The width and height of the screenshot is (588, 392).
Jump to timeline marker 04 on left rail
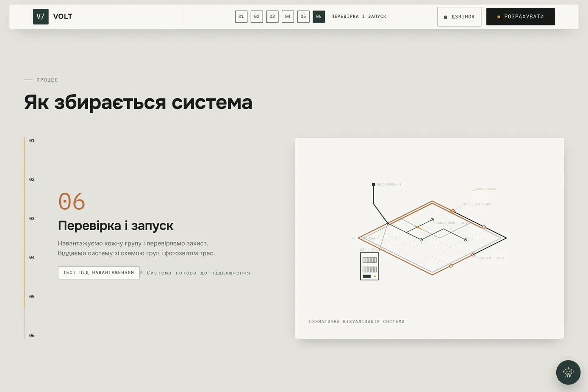(32, 258)
